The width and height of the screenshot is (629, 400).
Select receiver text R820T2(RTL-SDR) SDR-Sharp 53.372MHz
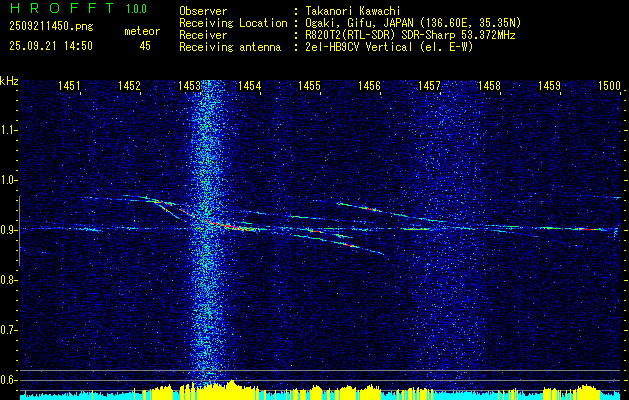click(x=410, y=35)
